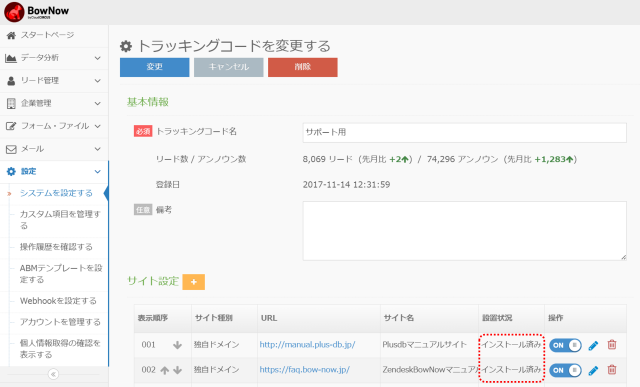
Task: Click the 2017-11-14 12:31:59 registration date
Action: [347, 185]
